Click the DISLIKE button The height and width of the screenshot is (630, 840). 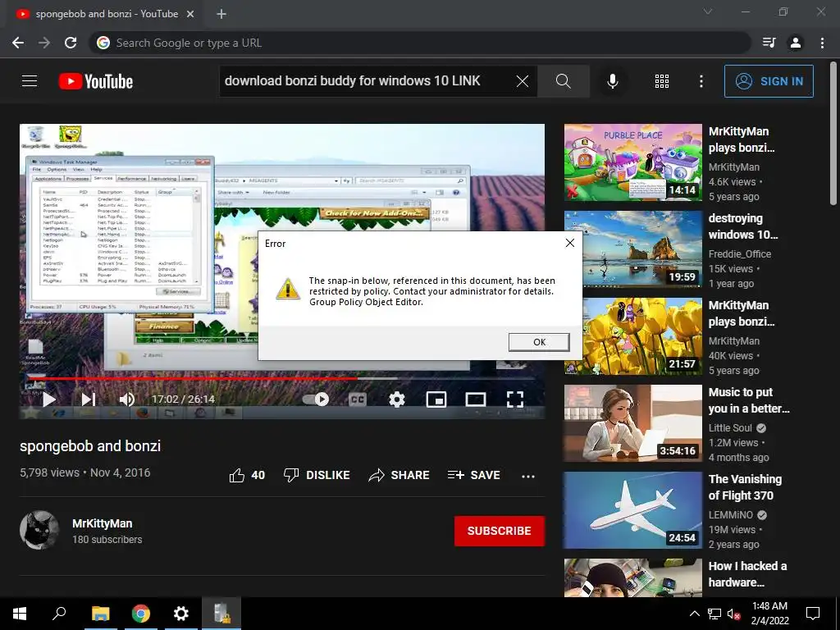[x=317, y=475]
